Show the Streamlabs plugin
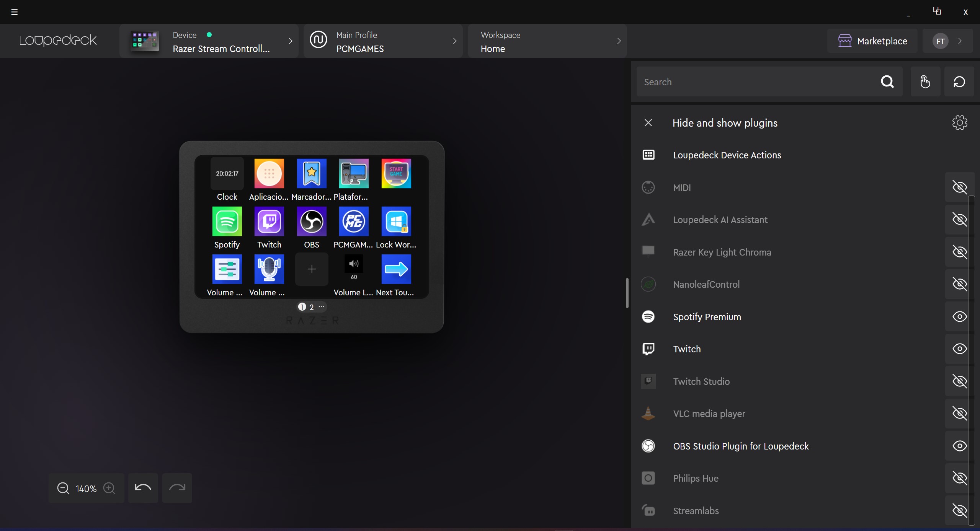 click(x=960, y=510)
